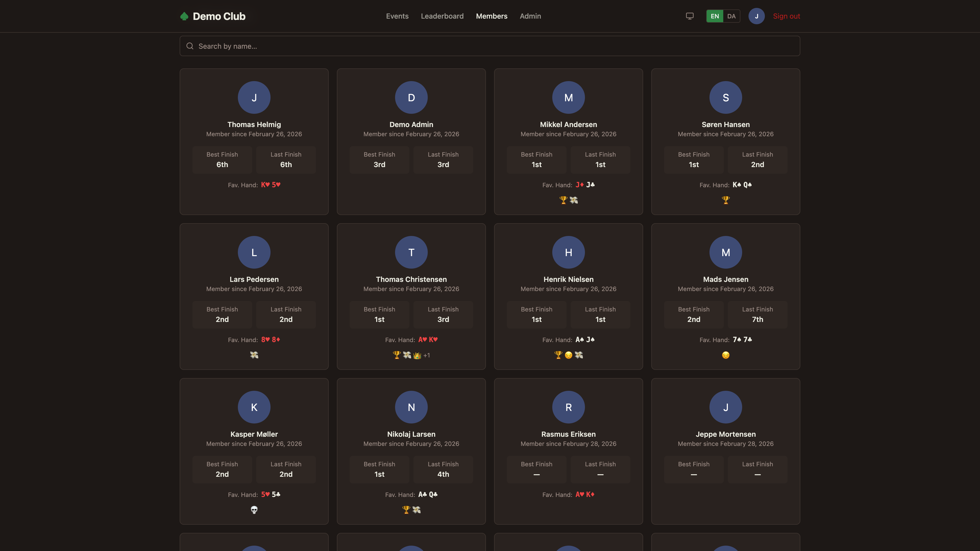Open the J user avatar in header
Image resolution: width=980 pixels, height=551 pixels.
tap(756, 16)
